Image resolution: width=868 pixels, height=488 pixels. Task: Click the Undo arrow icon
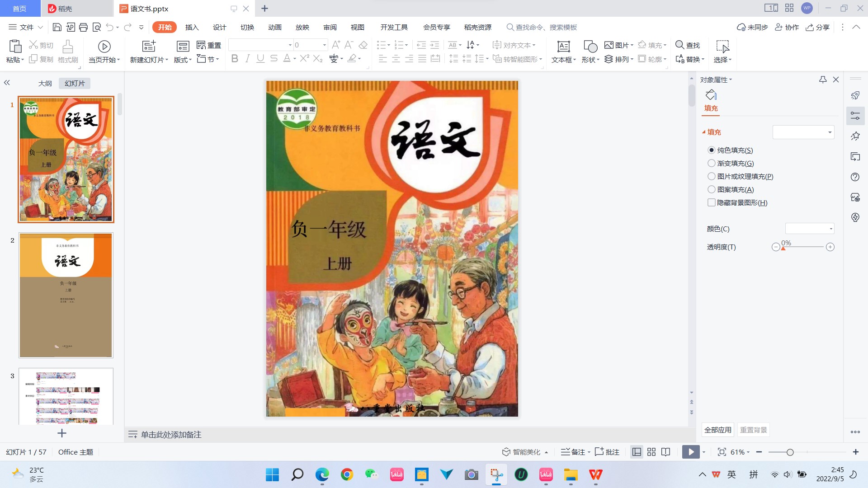click(x=109, y=27)
